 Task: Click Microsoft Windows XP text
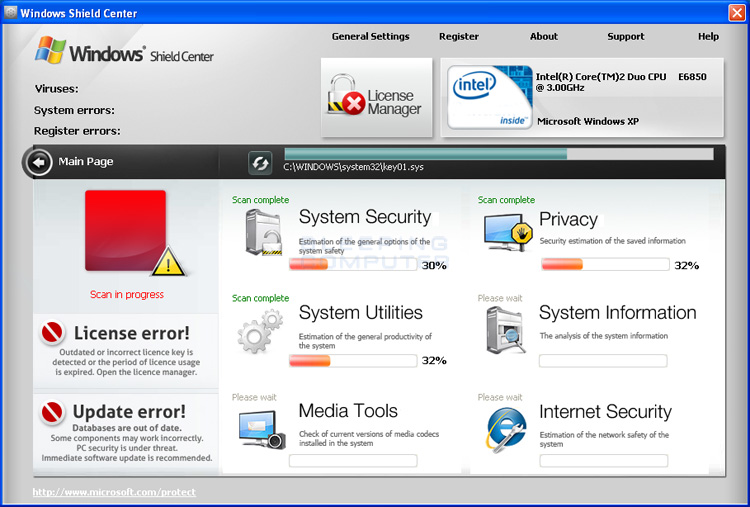[588, 121]
